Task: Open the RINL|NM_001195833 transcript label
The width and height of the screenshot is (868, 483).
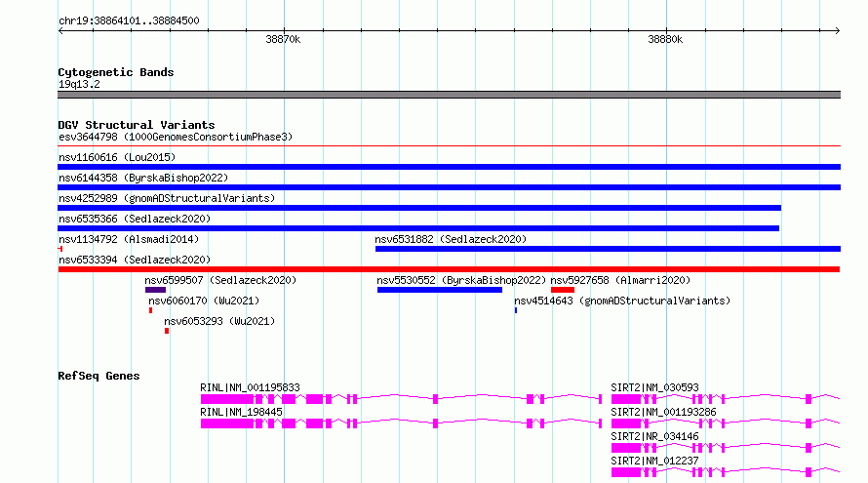Action: [x=250, y=387]
